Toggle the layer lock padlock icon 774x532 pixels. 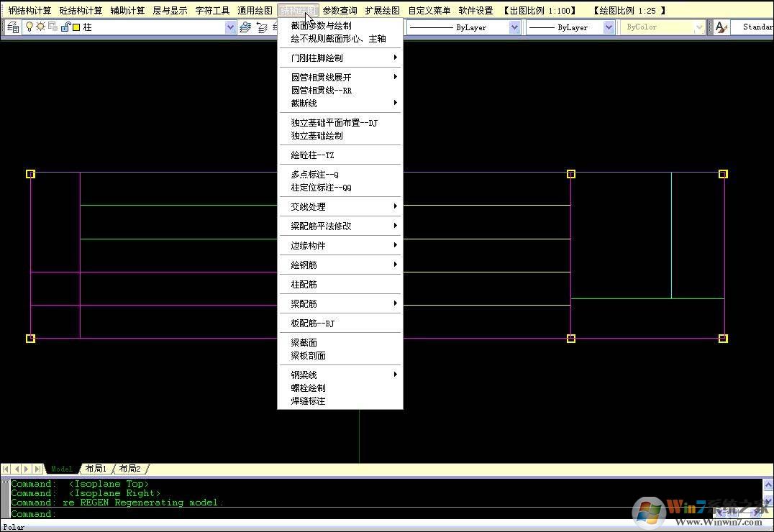coord(65,27)
